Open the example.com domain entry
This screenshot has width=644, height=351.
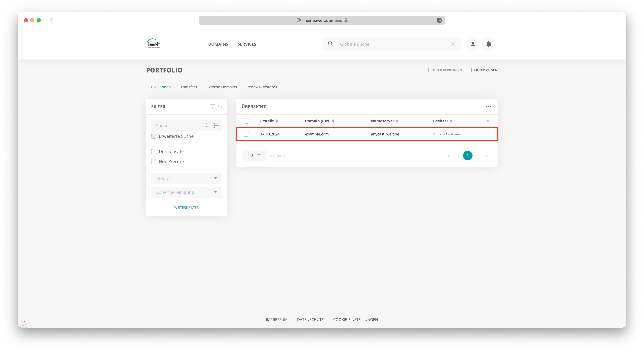pyautogui.click(x=317, y=134)
